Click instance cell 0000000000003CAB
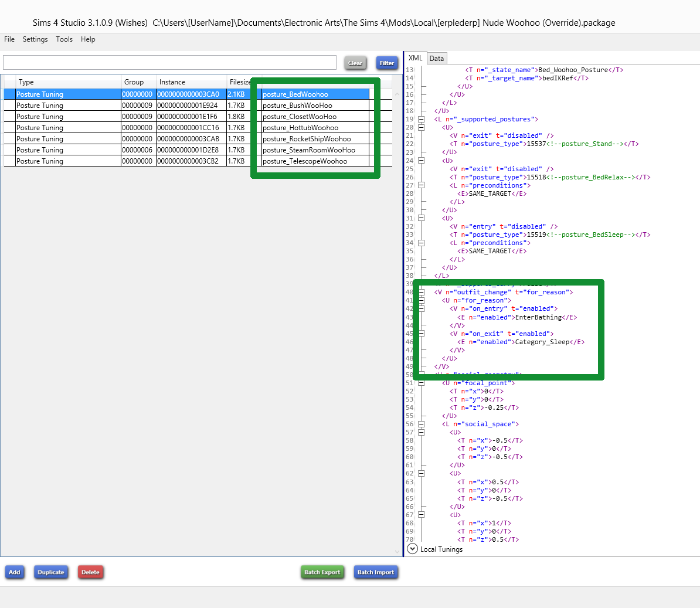Viewport: 700px width, 608px height. click(192, 139)
